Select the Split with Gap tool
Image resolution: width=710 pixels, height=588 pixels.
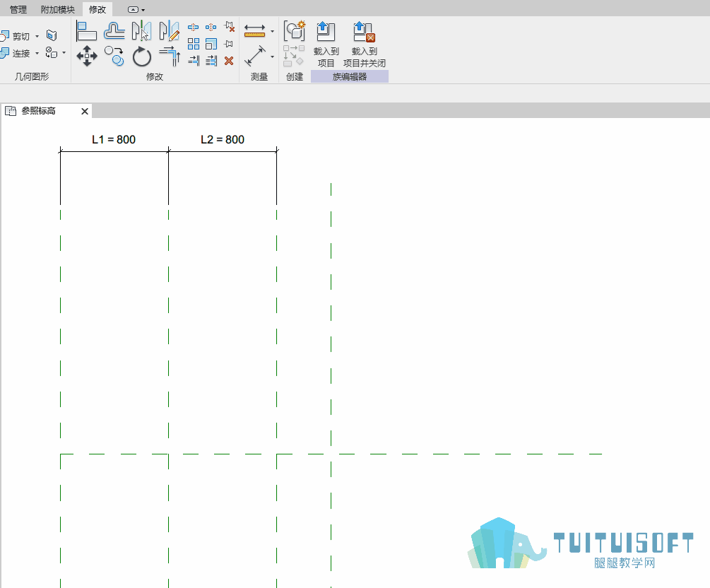(211, 27)
